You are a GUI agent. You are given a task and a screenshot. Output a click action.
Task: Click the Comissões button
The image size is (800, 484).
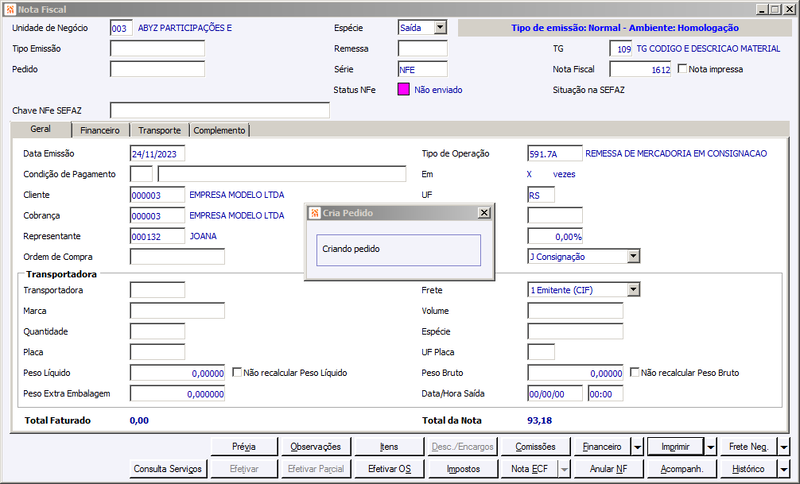(535, 447)
